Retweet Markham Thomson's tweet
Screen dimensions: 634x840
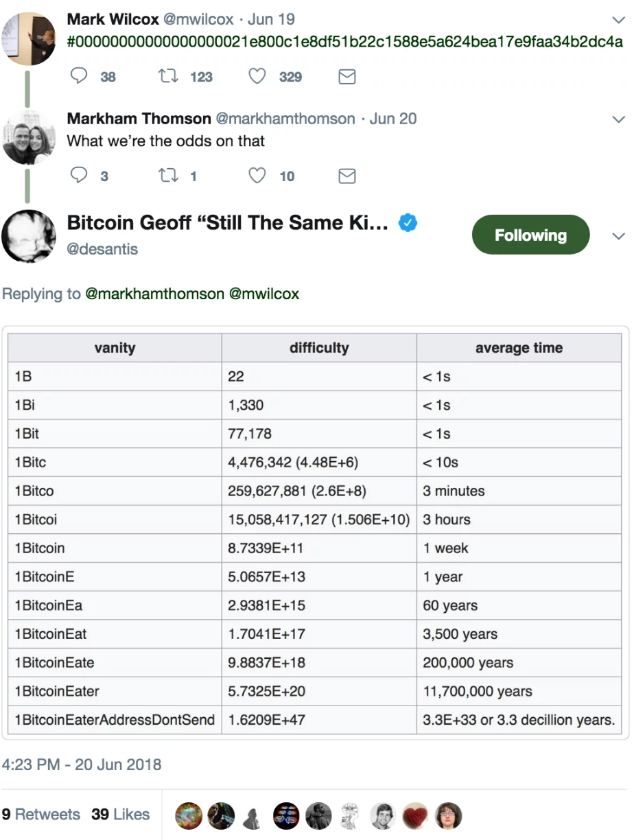168,176
